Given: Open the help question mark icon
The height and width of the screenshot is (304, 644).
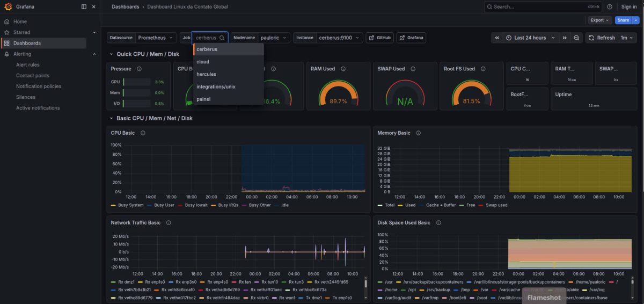Looking at the screenshot, I should pos(610,7).
